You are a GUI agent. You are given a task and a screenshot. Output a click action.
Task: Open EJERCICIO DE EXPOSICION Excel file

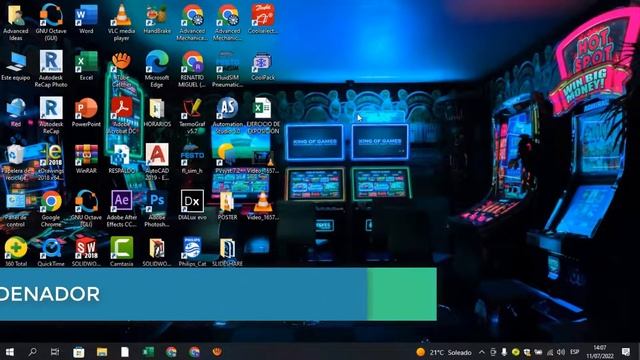(263, 116)
